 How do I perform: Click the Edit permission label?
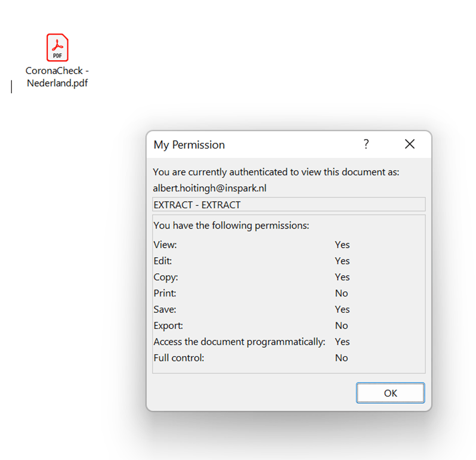[x=163, y=261]
